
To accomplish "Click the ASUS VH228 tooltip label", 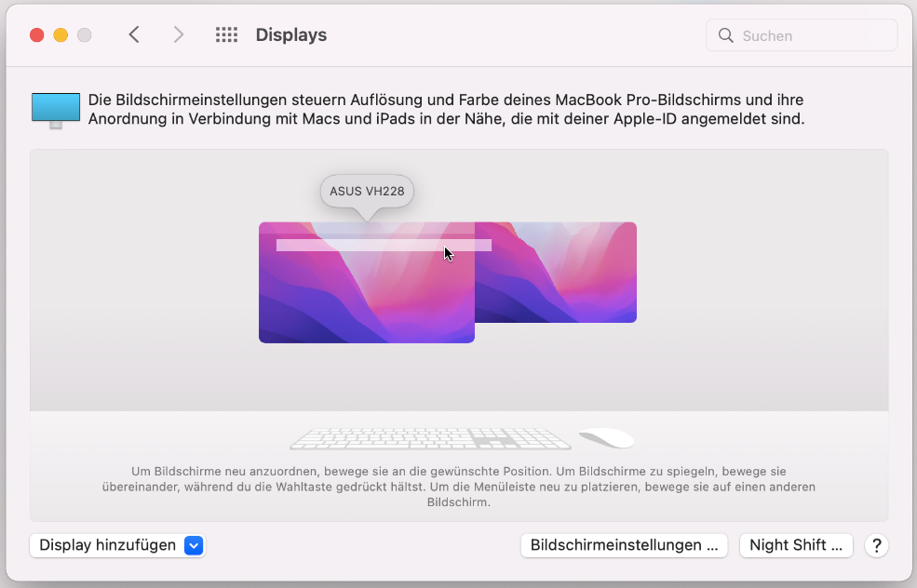I will click(x=367, y=191).
